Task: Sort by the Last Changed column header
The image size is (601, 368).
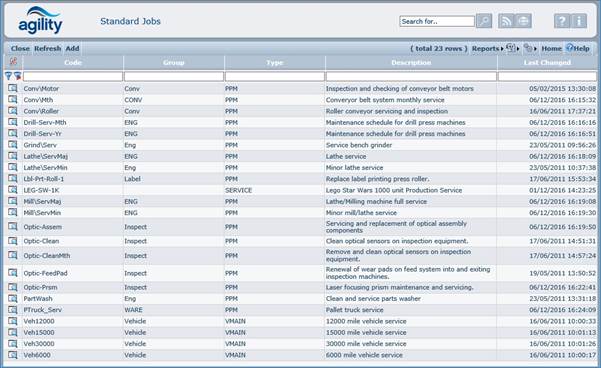Action: pyautogui.click(x=547, y=62)
